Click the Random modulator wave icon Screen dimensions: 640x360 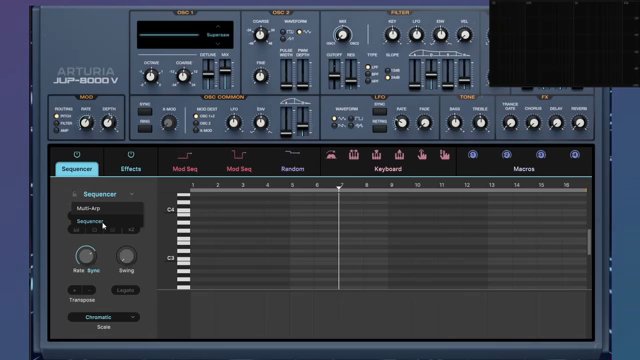click(292, 153)
